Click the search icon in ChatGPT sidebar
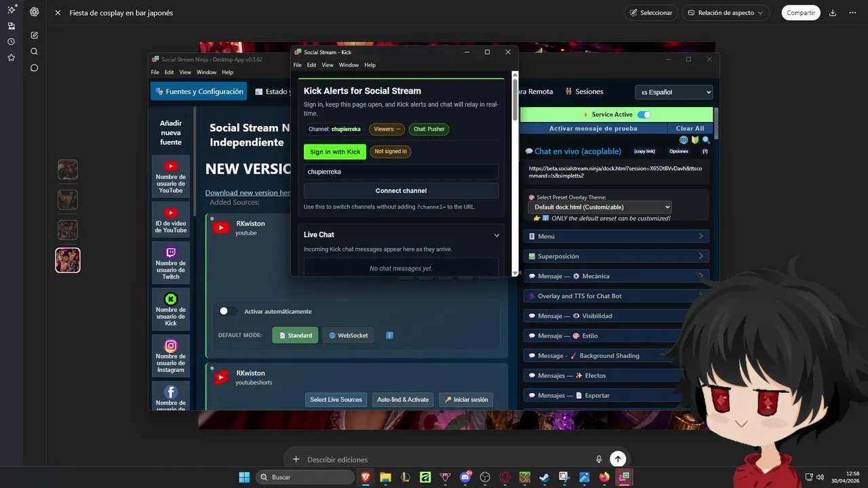This screenshot has height=488, width=868. 34,52
